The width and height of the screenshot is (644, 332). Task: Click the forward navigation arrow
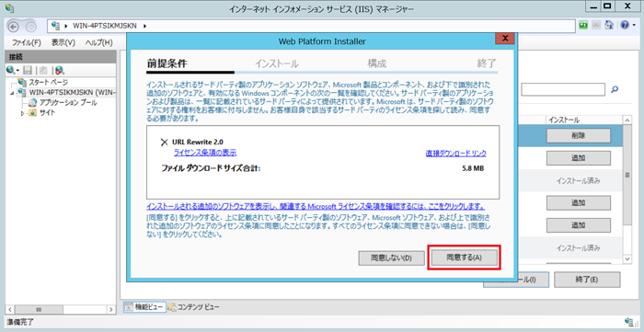30,26
